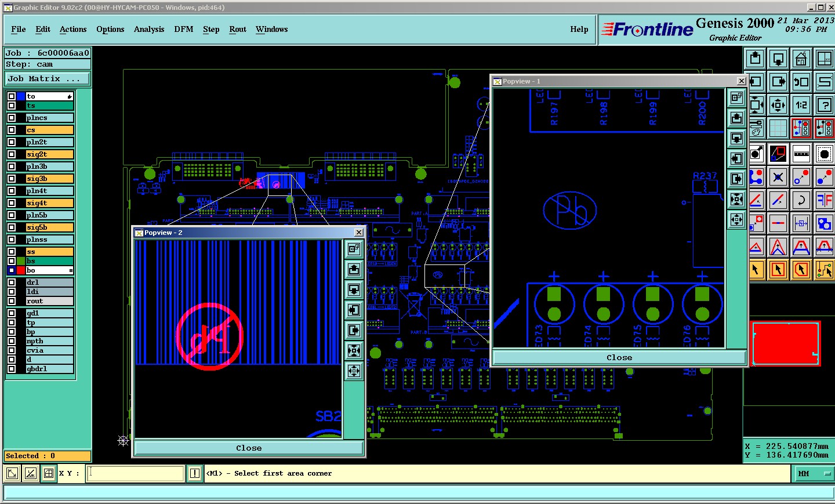Click the pan up arrow icon in main toolbar
Image resolution: width=835 pixels, height=504 pixels.
(x=755, y=58)
